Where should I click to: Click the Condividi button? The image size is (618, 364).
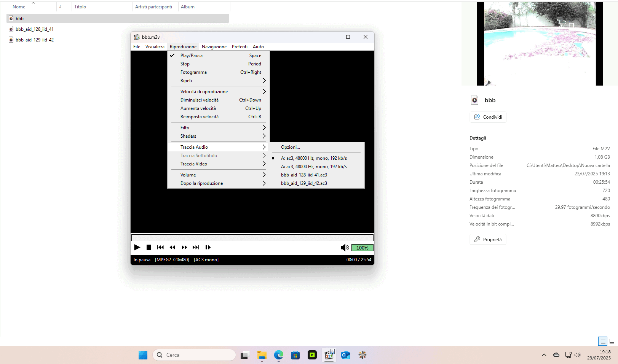pos(488,117)
